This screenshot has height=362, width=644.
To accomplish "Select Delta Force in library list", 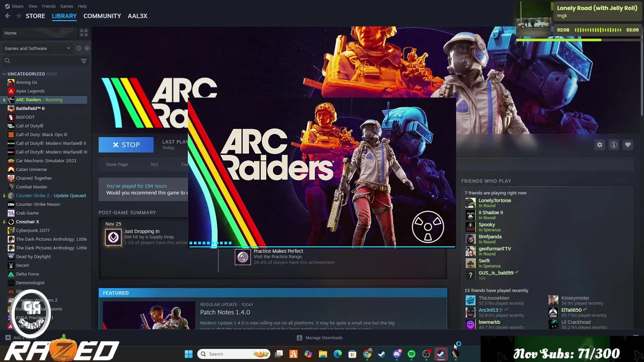I will [27, 274].
